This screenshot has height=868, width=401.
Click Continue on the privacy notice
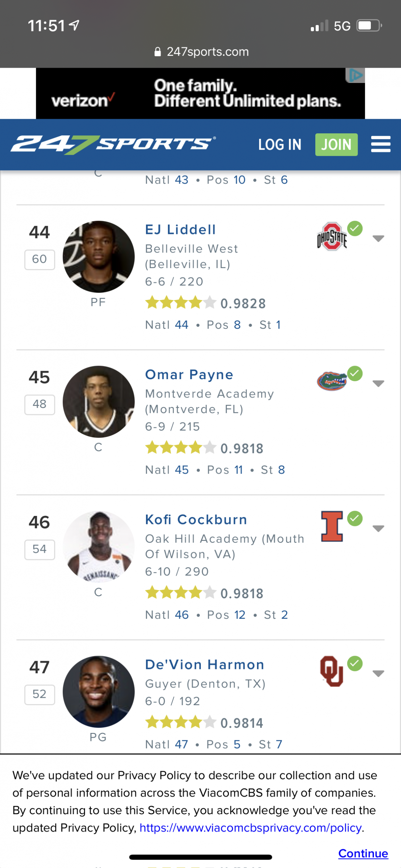tap(363, 853)
